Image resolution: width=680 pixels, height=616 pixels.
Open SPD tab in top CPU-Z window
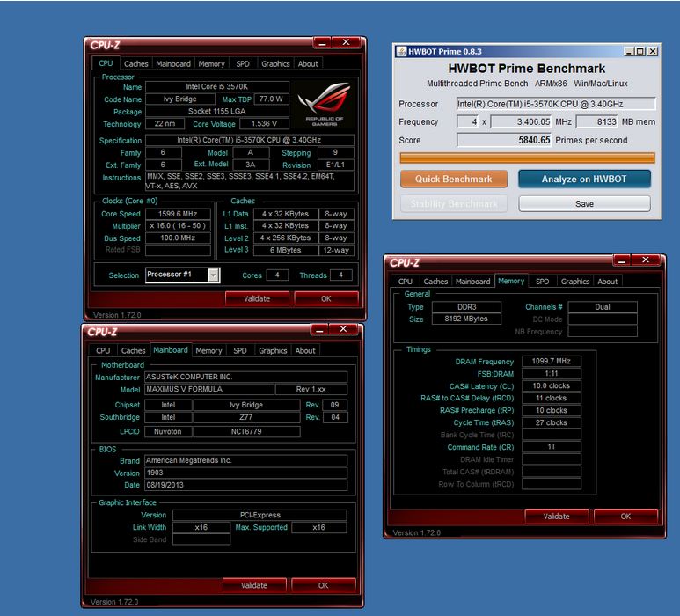click(243, 63)
